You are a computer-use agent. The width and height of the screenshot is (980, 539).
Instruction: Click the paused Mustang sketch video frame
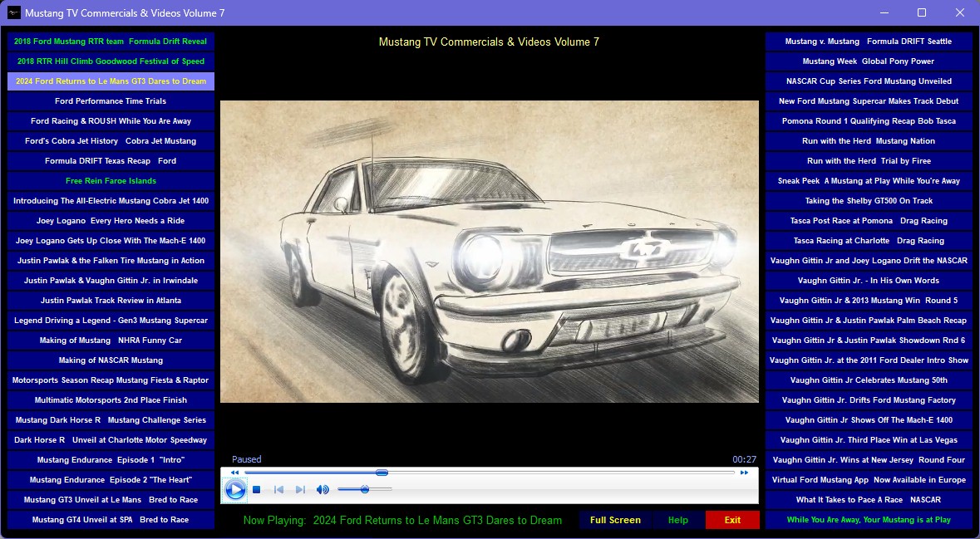[x=490, y=252]
